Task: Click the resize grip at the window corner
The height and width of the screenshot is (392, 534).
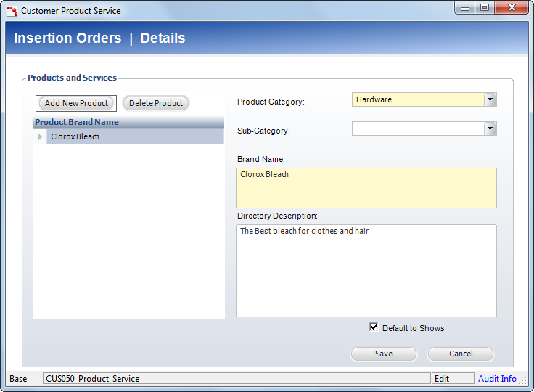Action: point(523,381)
